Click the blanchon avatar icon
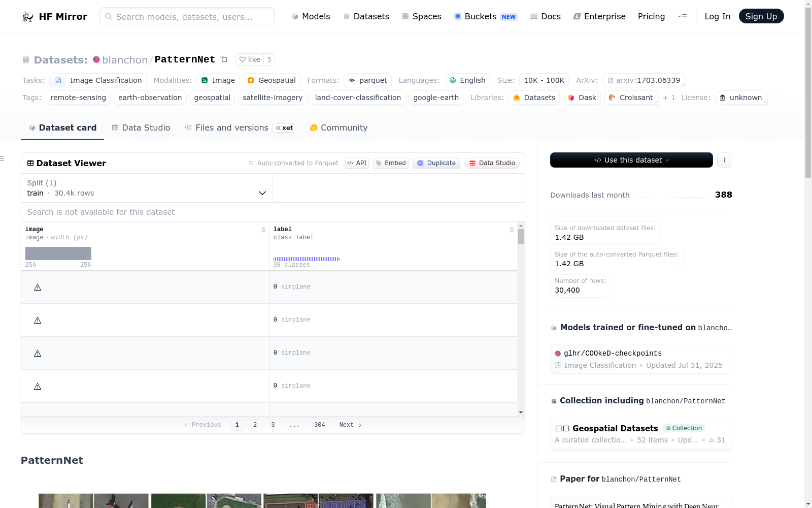 (x=96, y=59)
